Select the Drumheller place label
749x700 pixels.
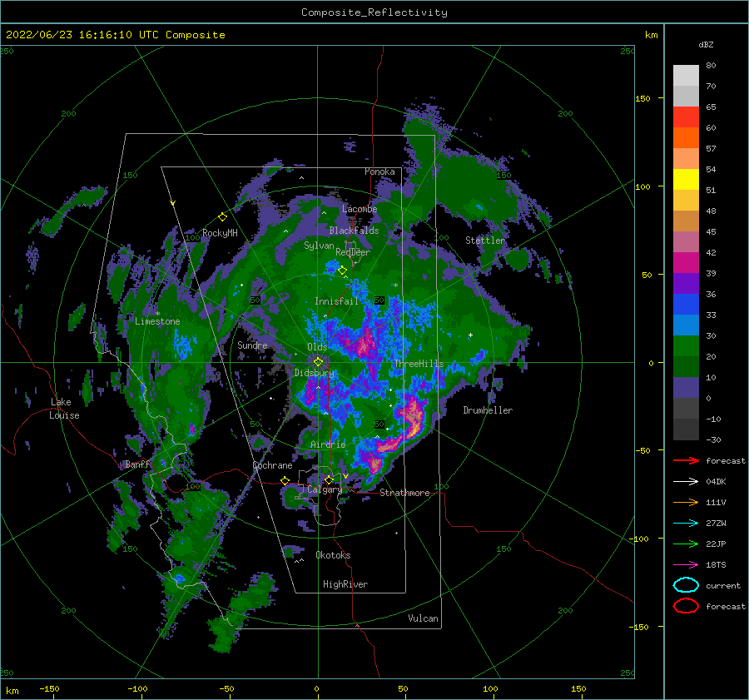coord(488,410)
